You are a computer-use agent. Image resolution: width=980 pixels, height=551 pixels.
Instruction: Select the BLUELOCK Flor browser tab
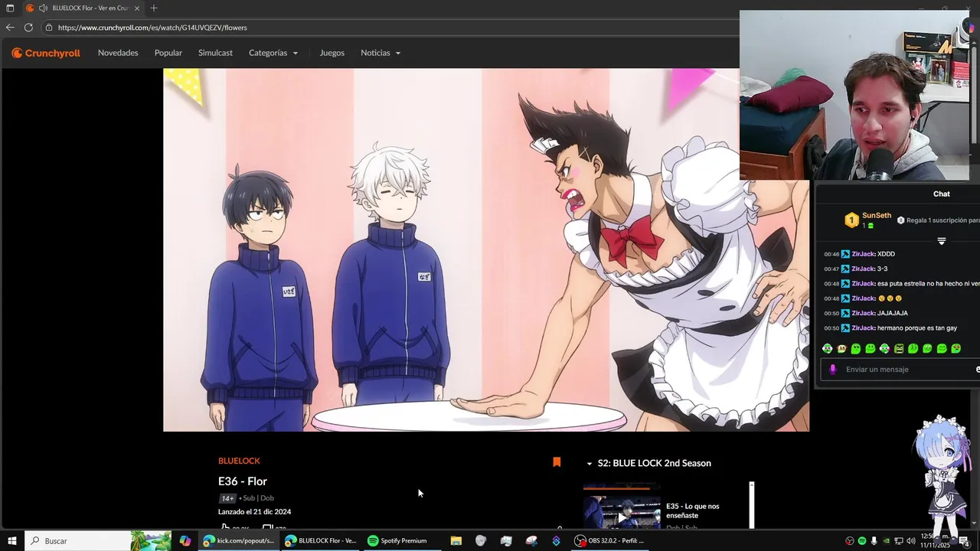click(x=83, y=8)
